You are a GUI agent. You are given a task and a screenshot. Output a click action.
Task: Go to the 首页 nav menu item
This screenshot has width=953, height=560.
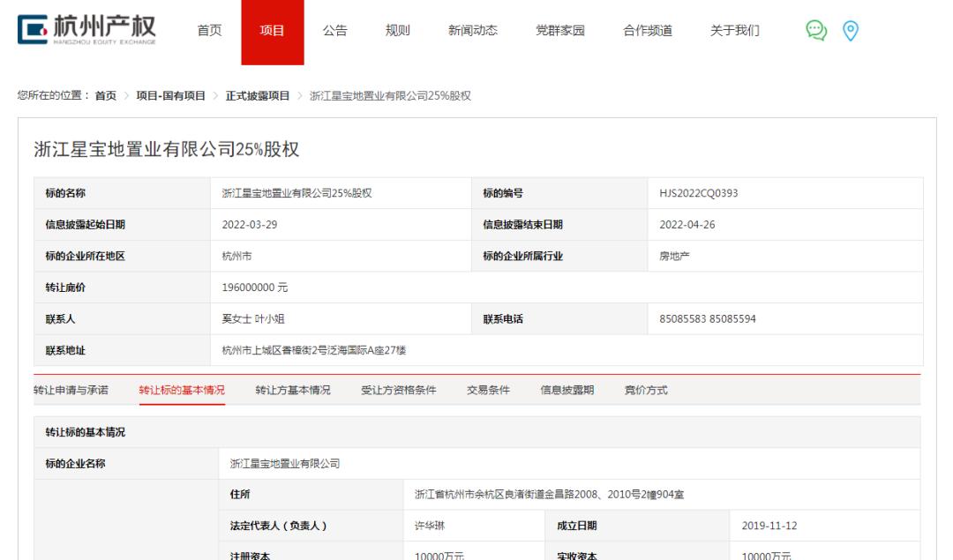[210, 30]
